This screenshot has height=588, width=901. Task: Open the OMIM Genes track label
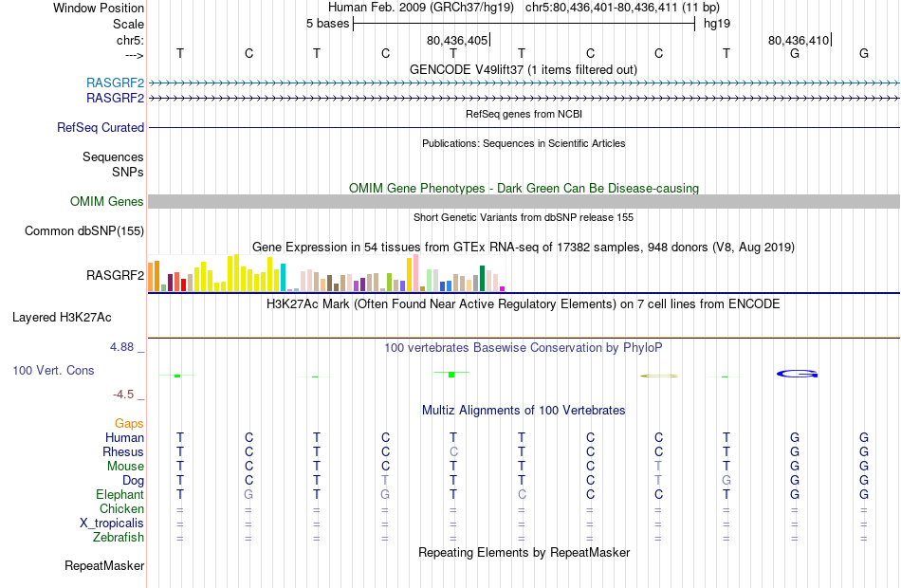107,202
